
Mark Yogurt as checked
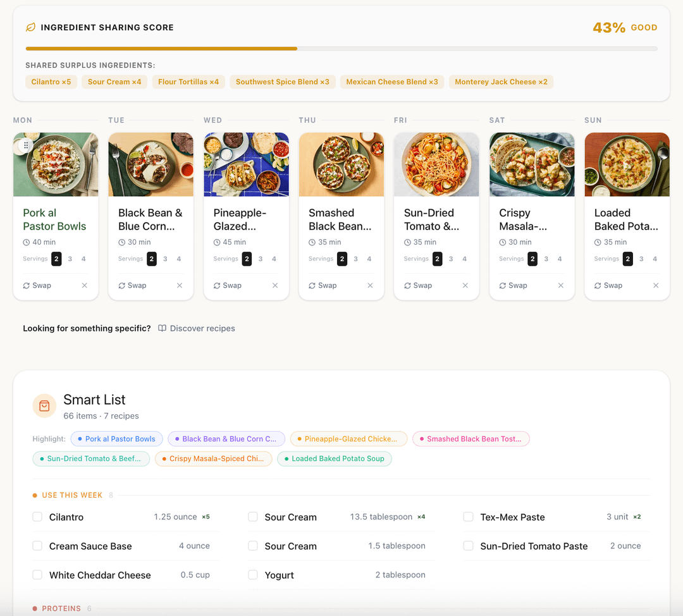pos(253,575)
